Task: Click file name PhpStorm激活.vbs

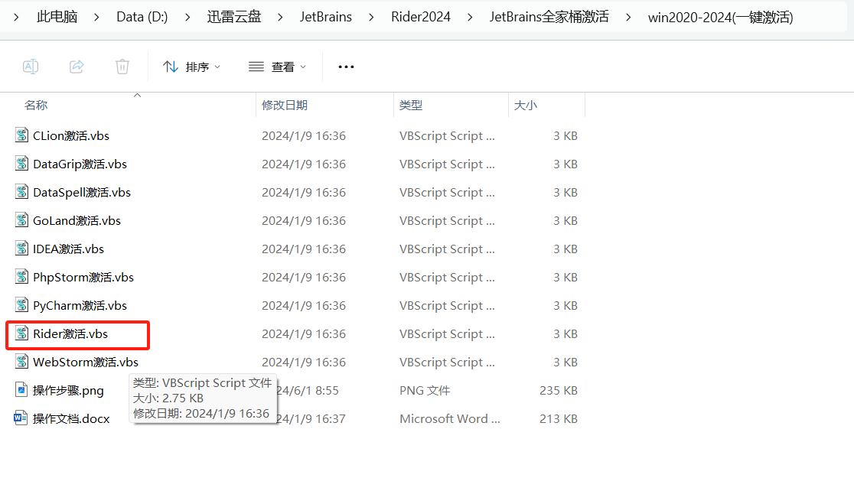Action: [83, 277]
